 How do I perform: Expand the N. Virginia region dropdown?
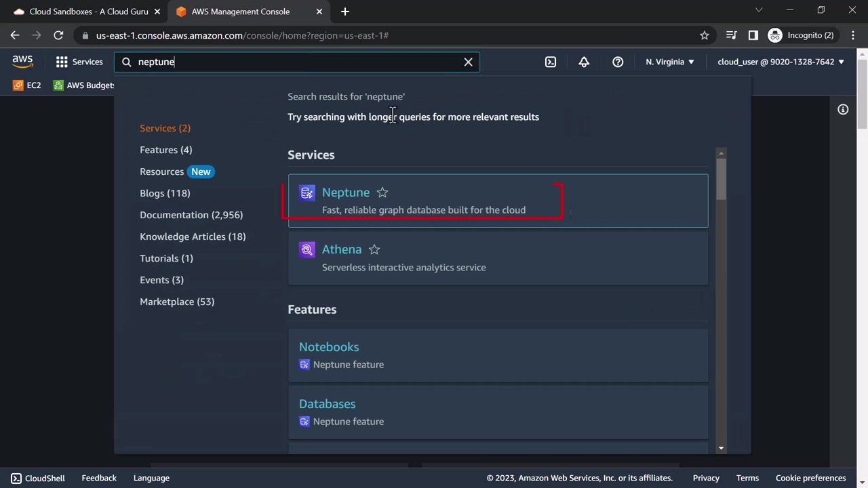tap(670, 62)
